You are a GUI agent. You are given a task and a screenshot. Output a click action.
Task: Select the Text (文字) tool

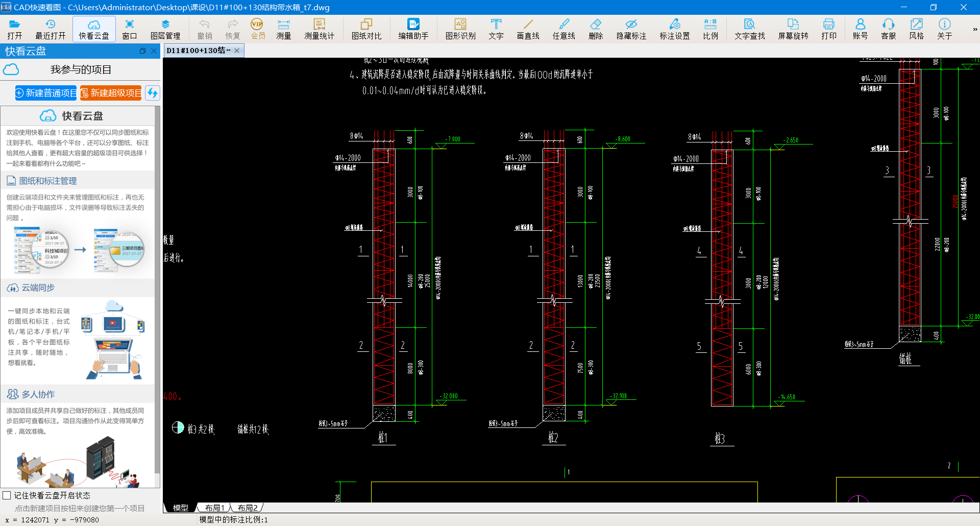pyautogui.click(x=496, y=29)
